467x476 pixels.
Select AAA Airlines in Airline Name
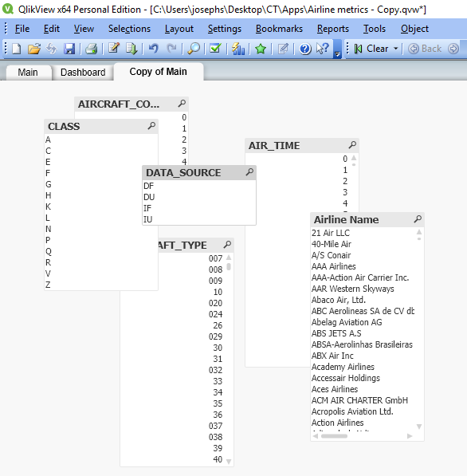click(363, 266)
